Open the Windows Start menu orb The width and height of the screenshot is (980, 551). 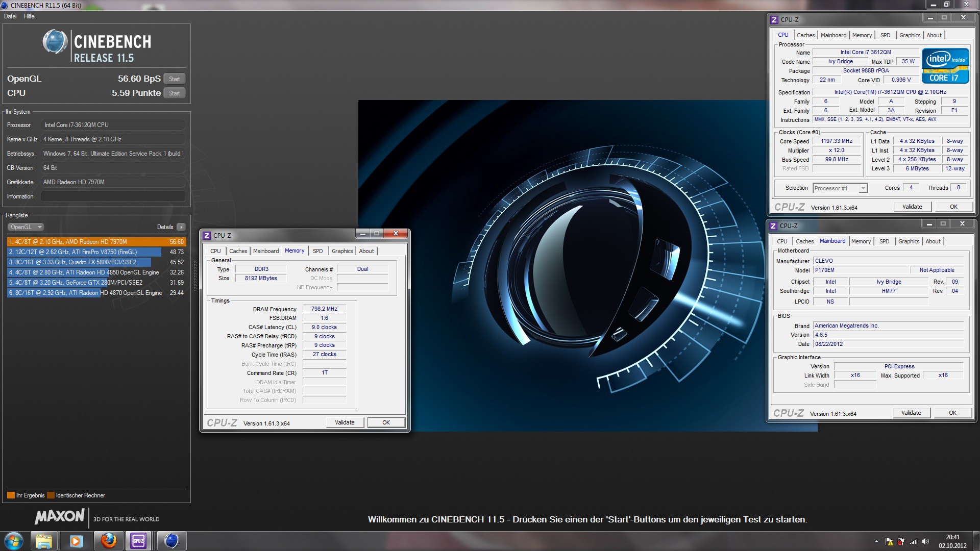14,541
